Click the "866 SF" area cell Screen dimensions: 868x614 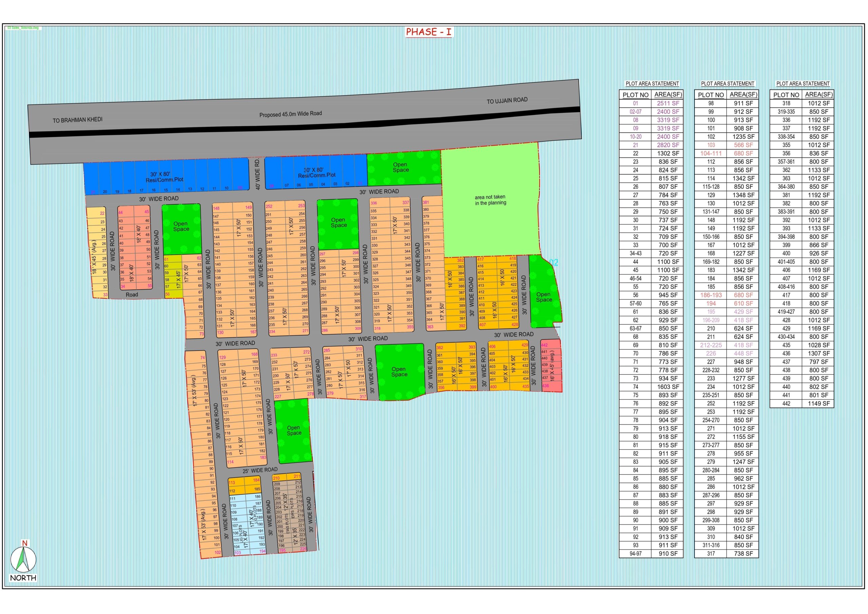point(819,245)
